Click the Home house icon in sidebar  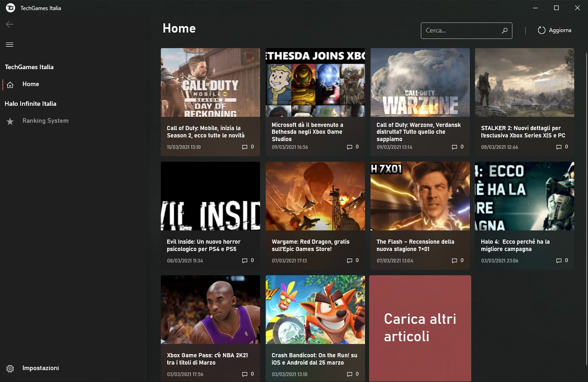10,84
